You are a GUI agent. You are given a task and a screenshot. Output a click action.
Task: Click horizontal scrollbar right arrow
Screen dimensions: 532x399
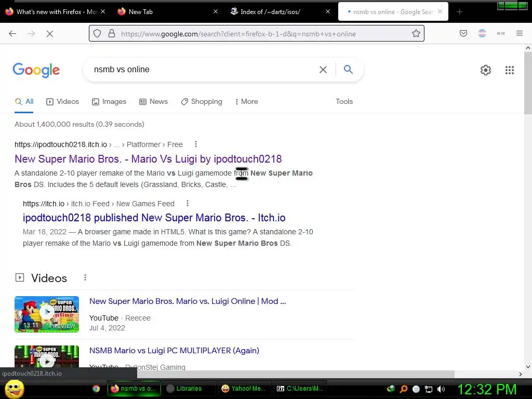[x=521, y=374]
